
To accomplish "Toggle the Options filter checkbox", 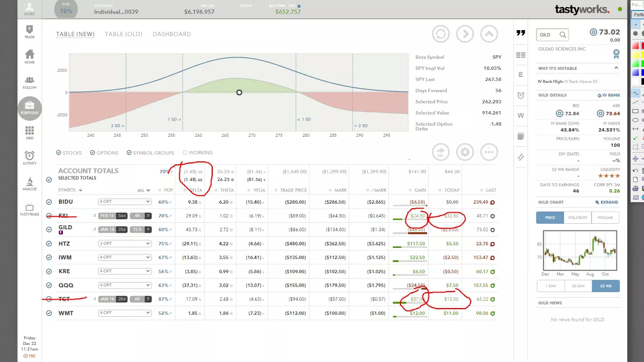I will pos(93,153).
